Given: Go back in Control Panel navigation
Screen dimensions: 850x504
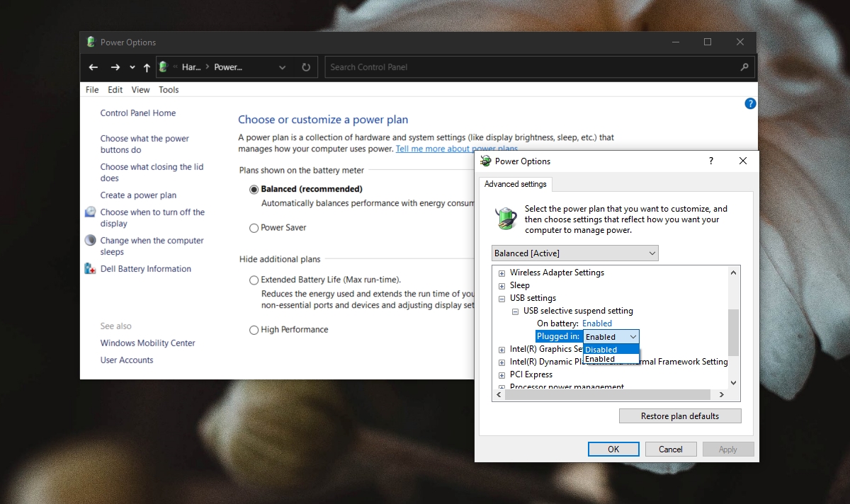Looking at the screenshot, I should (93, 67).
